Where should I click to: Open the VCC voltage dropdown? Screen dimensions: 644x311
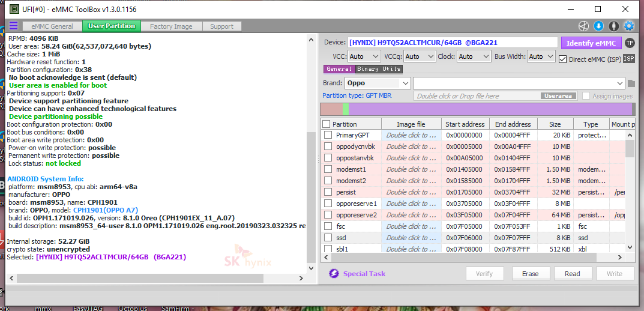click(x=364, y=56)
